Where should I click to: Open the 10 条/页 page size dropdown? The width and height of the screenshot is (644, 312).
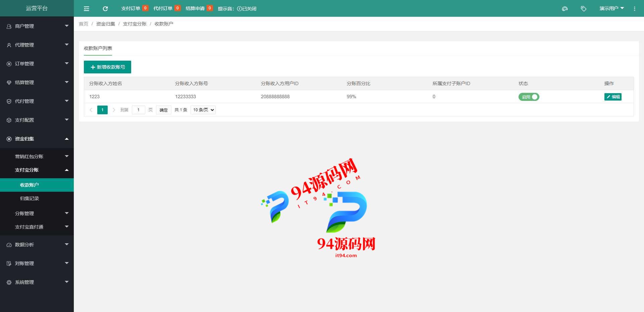[203, 110]
